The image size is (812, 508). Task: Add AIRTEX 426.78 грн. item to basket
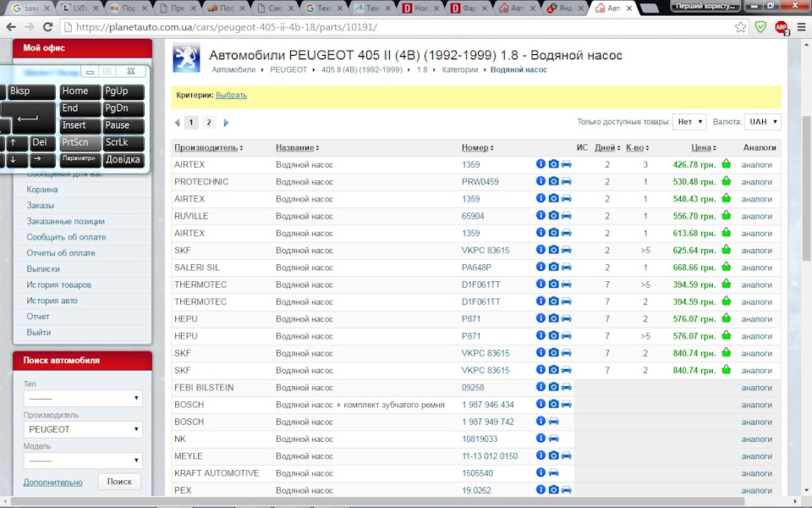(x=726, y=163)
